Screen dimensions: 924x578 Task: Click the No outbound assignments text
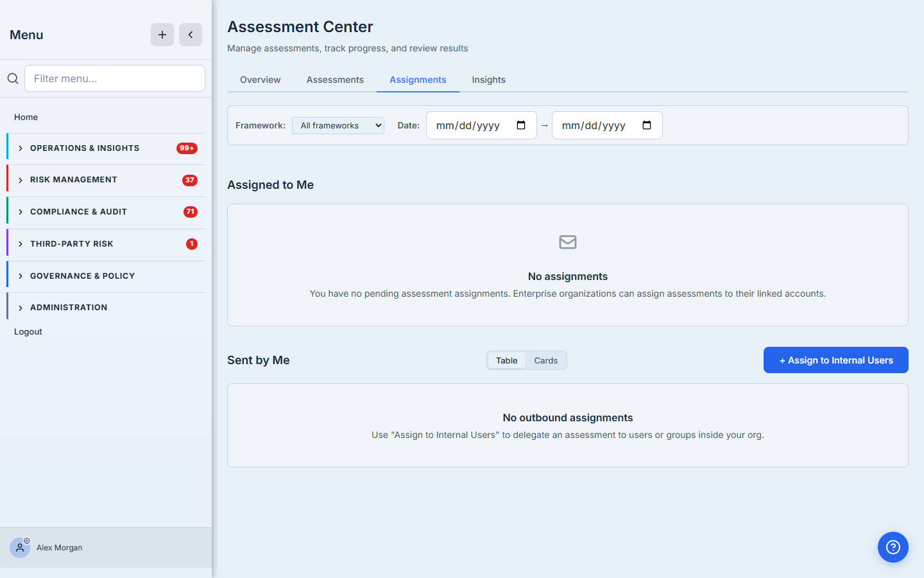pos(568,417)
